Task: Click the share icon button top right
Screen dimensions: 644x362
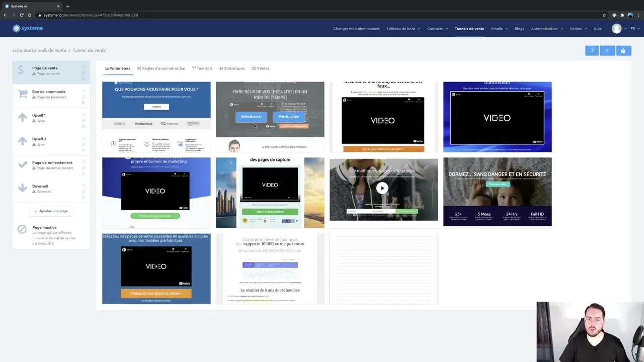Action: (x=607, y=50)
